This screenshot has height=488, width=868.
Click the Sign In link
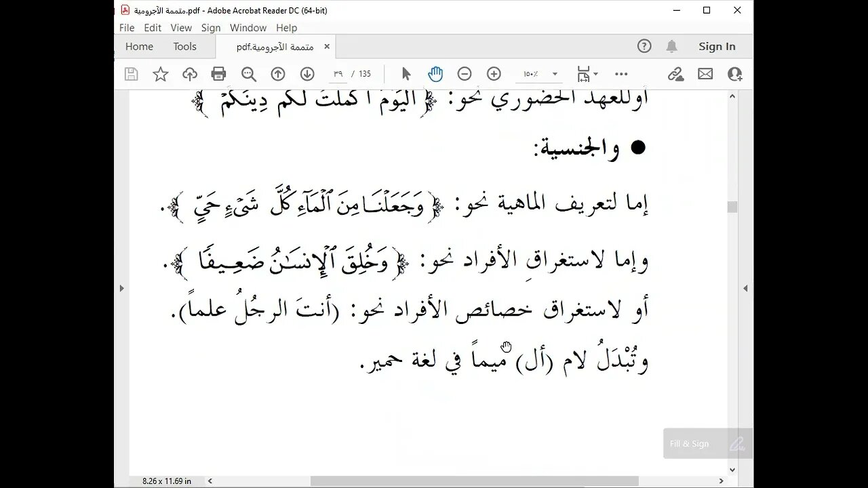pos(717,46)
